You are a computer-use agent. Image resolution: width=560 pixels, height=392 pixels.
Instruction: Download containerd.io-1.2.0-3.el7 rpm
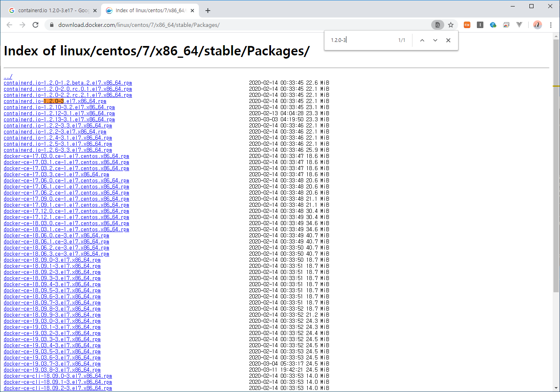point(55,101)
